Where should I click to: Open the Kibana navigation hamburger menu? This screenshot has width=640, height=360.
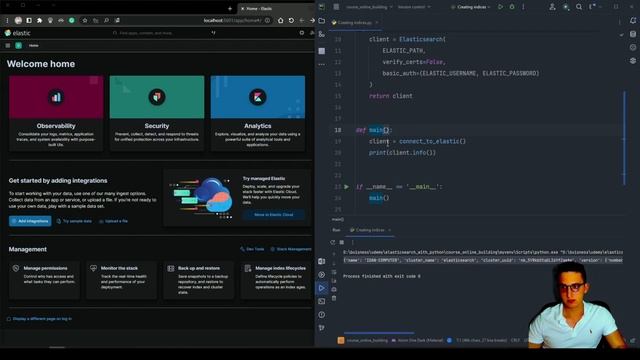[x=8, y=46]
